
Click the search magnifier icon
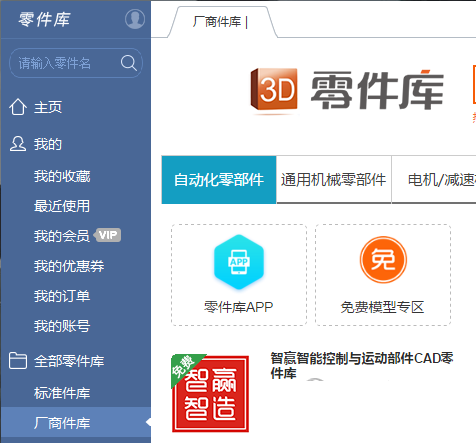click(129, 63)
